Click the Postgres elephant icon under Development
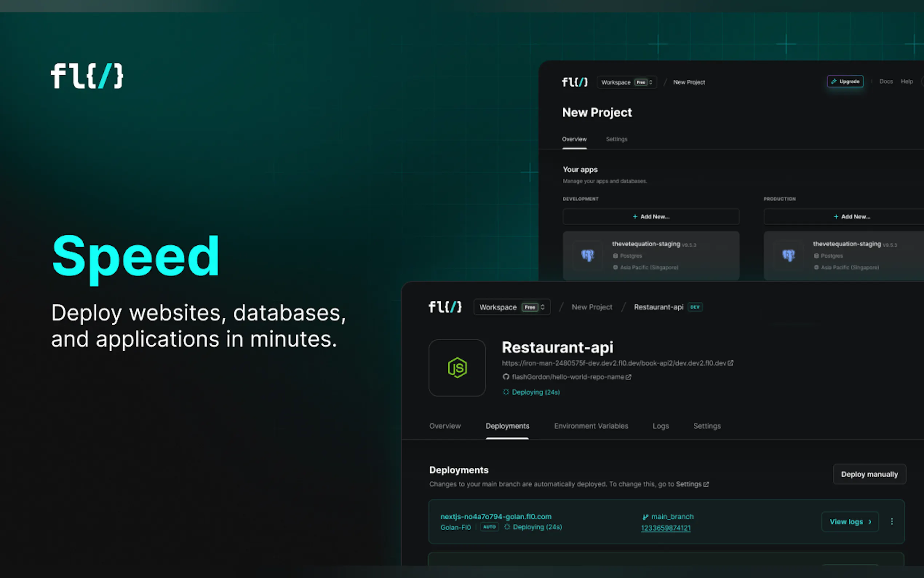The height and width of the screenshot is (578, 924). (x=588, y=256)
